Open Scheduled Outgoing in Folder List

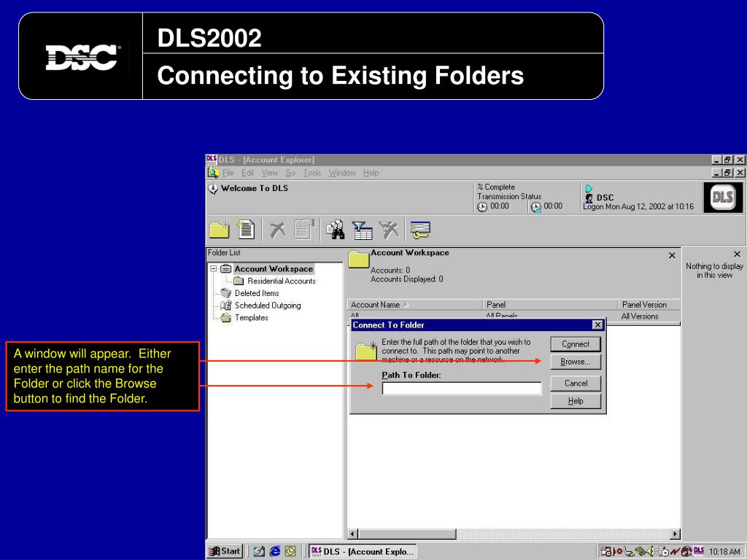tap(268, 306)
